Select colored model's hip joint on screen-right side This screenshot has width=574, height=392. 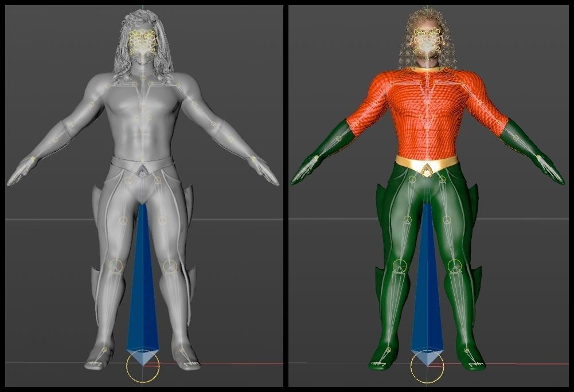click(442, 179)
